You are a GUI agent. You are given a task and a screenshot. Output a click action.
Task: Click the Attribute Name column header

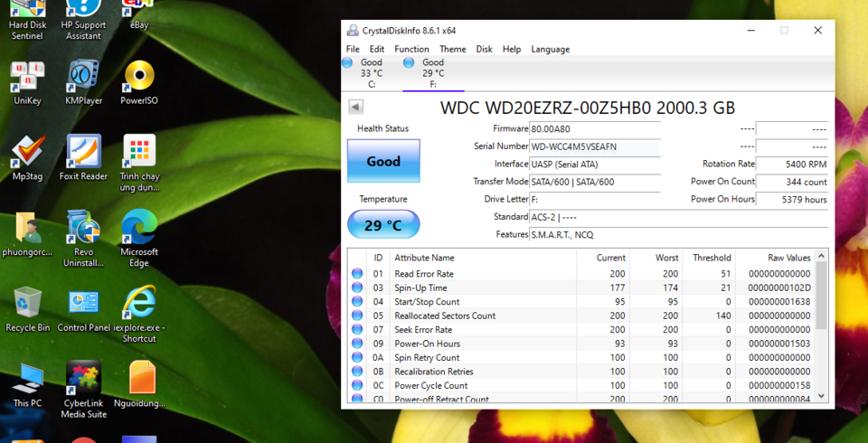click(x=483, y=258)
